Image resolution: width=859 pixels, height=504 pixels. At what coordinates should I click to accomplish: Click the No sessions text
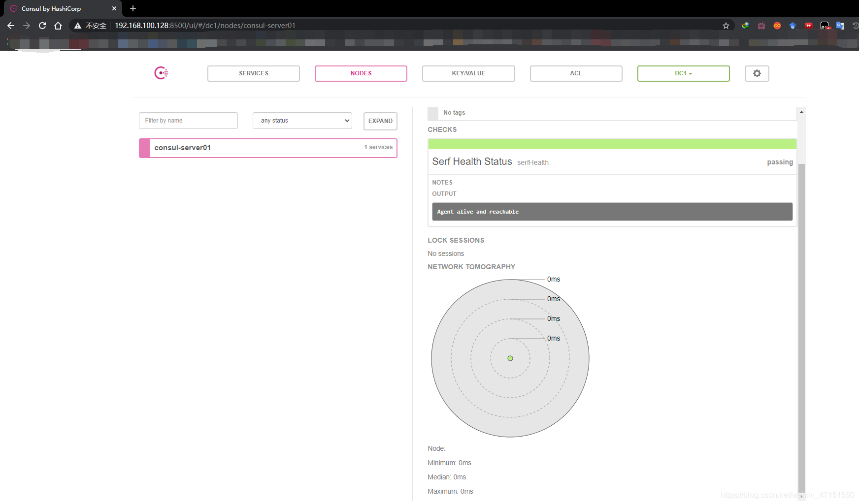pyautogui.click(x=446, y=253)
